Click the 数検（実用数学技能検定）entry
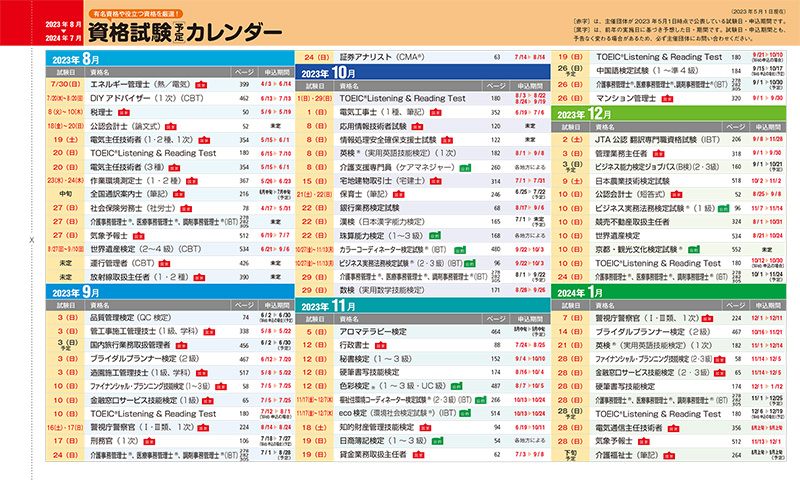The image size is (800, 480). pos(382,290)
